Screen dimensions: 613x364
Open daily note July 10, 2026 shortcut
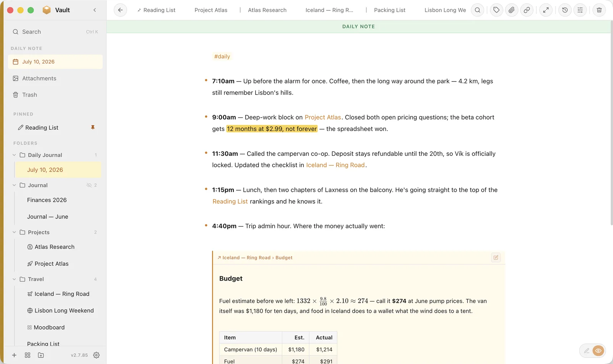click(x=55, y=62)
